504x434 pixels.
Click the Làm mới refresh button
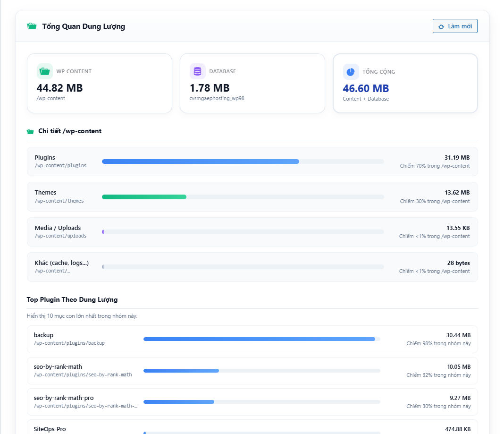pyautogui.click(x=455, y=26)
